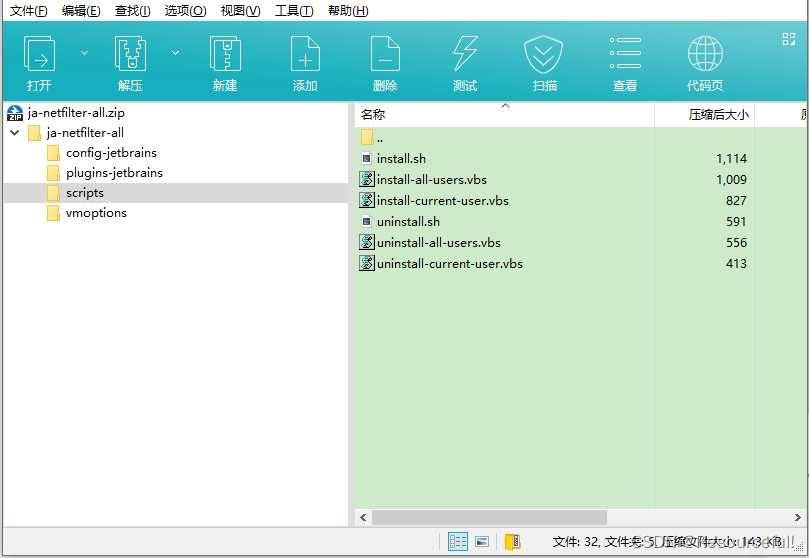The image size is (809, 558).
Task: Click the 827 size cell
Action: pos(736,201)
